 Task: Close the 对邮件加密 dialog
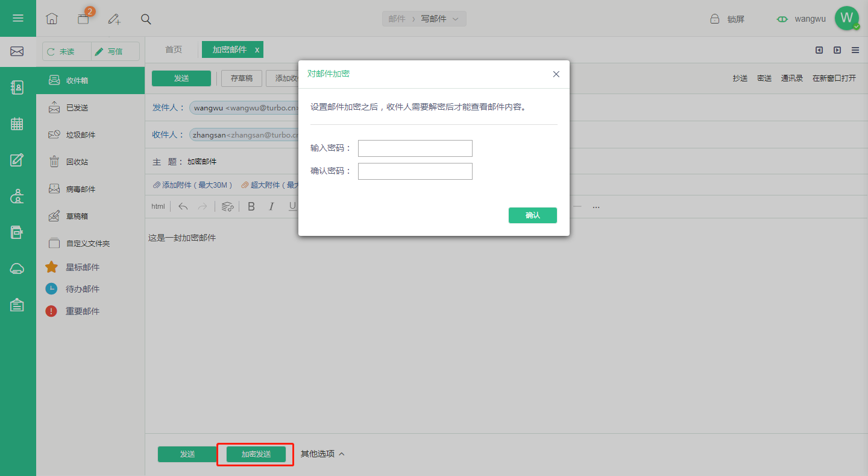(556, 74)
